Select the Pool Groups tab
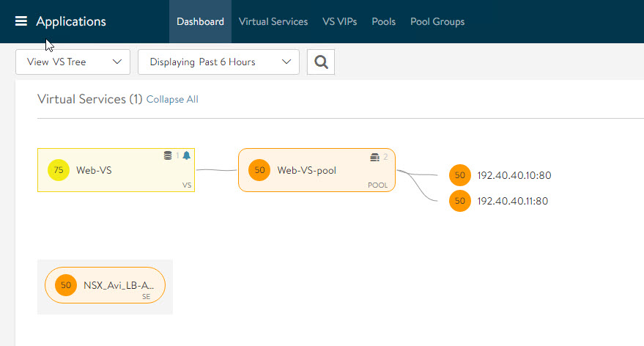Image resolution: width=644 pixels, height=346 pixels. (437, 22)
